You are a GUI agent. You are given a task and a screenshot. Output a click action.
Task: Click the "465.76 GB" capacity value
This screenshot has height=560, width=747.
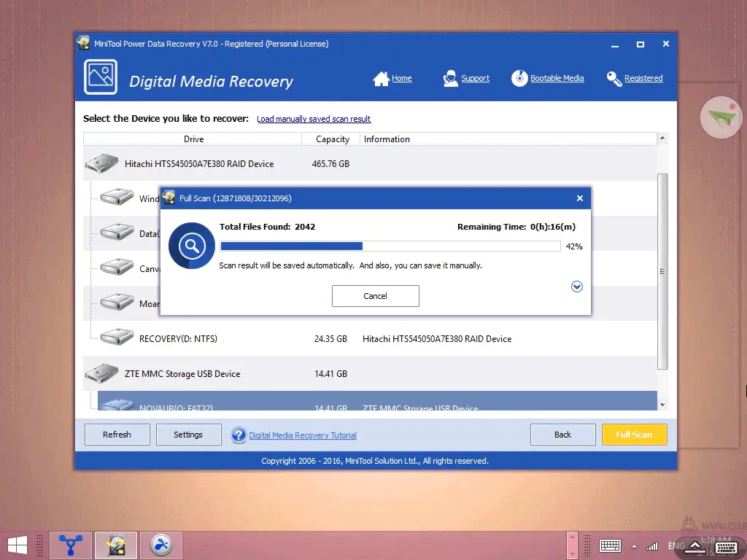pyautogui.click(x=330, y=164)
